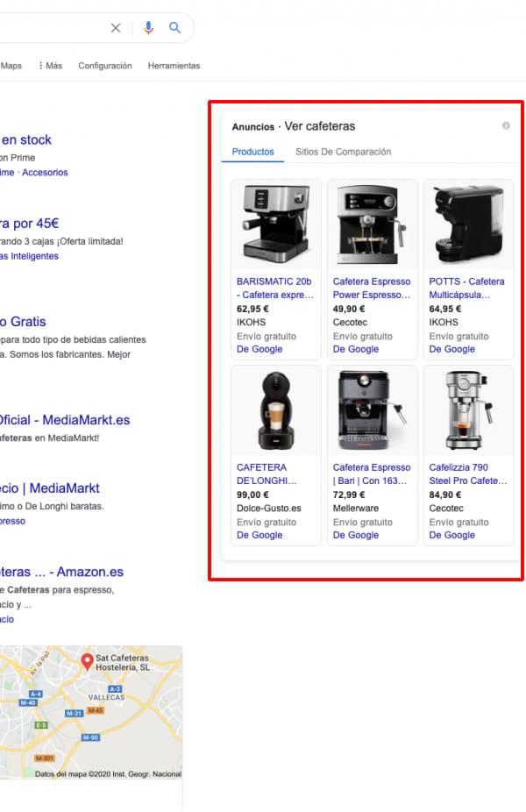Image resolution: width=526 pixels, height=812 pixels.
Task: Click the Dolce-Gusto.es seller name
Action: click(268, 508)
